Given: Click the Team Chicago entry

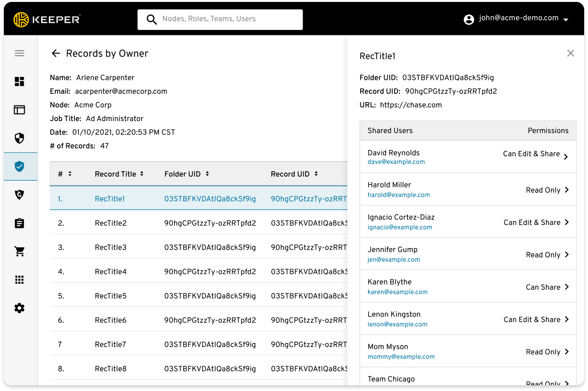Looking at the screenshot, I should 391,379.
